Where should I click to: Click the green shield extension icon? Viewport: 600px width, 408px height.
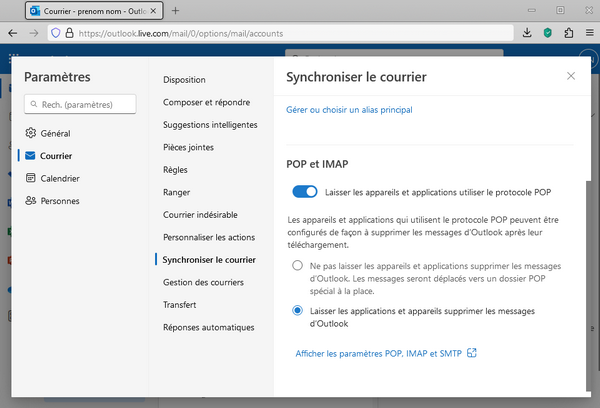point(548,33)
